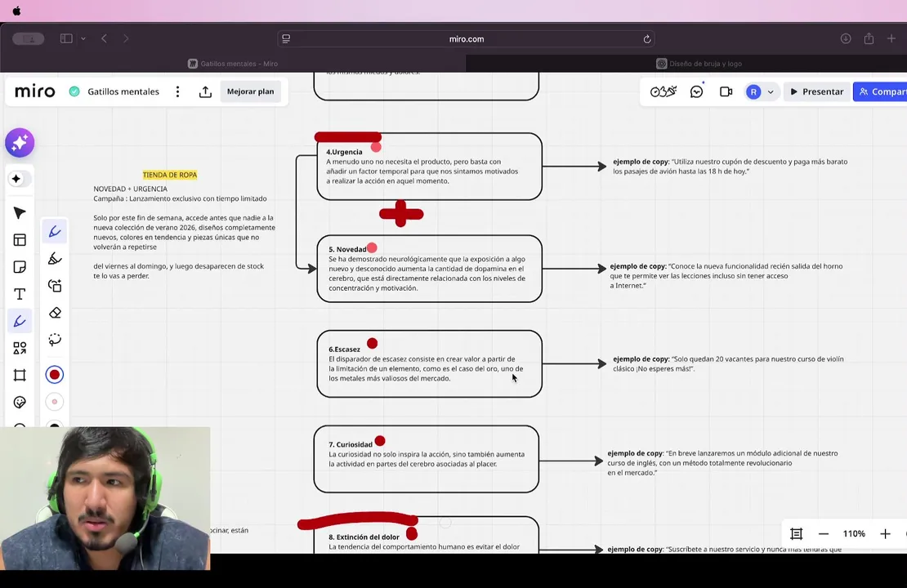This screenshot has height=588, width=907.
Task: Pick the active red pen color
Action: pos(55,375)
